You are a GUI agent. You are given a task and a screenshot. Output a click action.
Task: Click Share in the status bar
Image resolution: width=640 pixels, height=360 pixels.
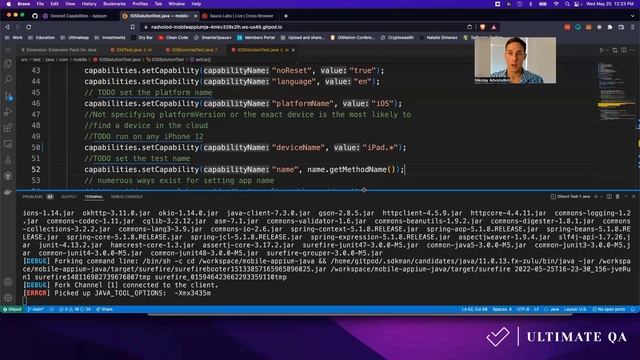tap(104, 309)
